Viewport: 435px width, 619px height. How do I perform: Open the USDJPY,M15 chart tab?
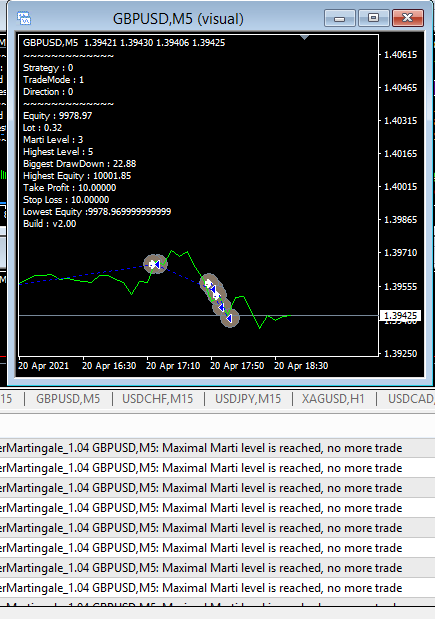pos(248,399)
